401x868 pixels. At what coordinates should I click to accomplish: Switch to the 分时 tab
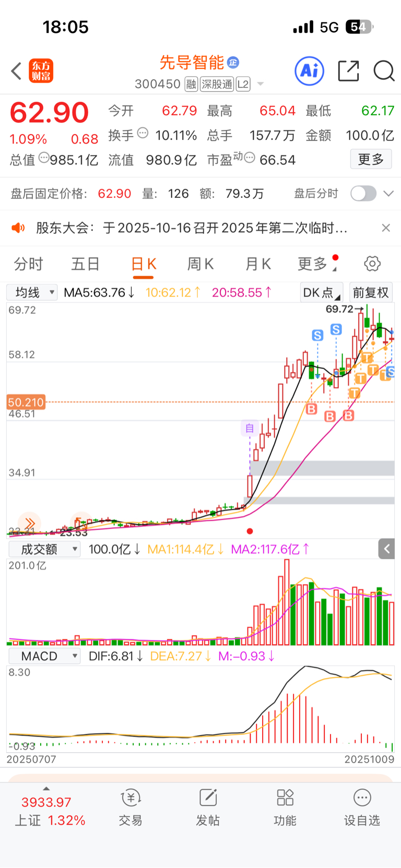pos(29,264)
